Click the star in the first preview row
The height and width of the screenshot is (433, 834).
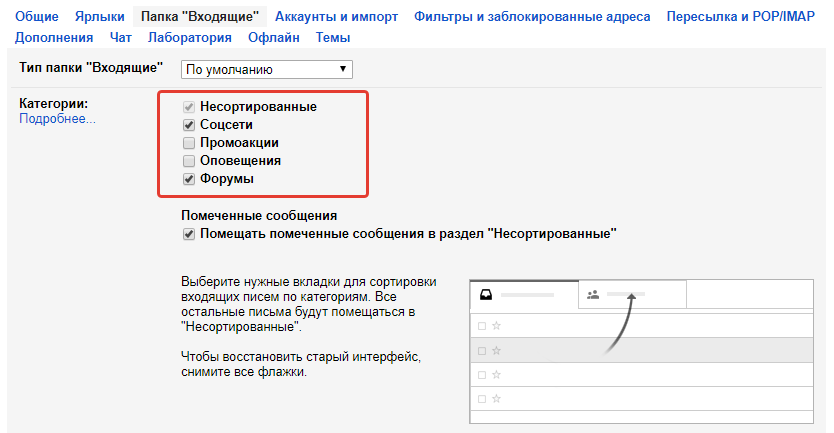tap(496, 326)
